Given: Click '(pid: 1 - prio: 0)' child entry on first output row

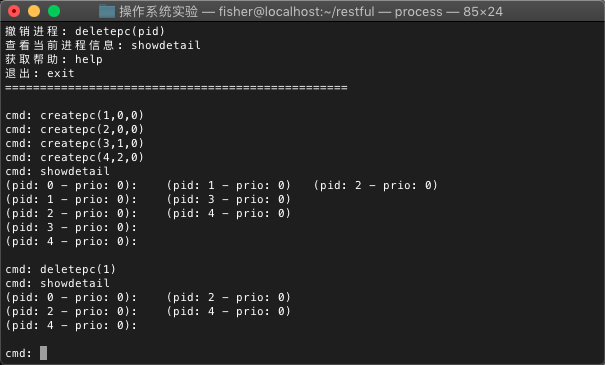Looking at the screenshot, I should click(x=228, y=186).
